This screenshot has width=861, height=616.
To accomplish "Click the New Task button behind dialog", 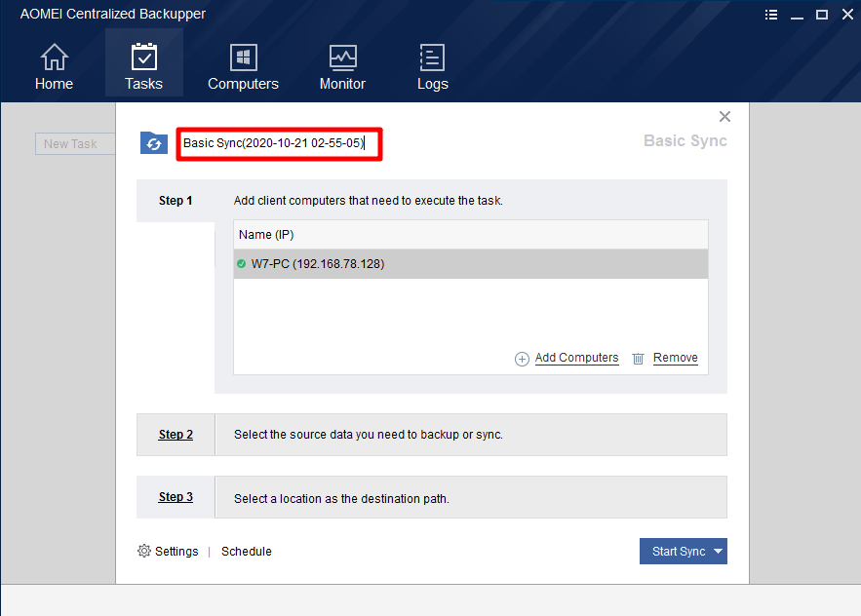I will (75, 144).
